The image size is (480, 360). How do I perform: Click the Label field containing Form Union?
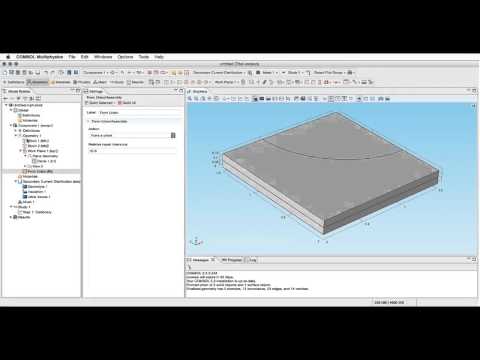[x=140, y=113]
